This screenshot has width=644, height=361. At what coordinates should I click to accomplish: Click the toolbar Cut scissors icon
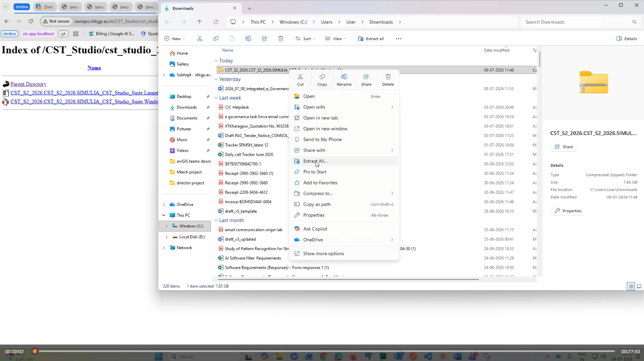(x=200, y=39)
